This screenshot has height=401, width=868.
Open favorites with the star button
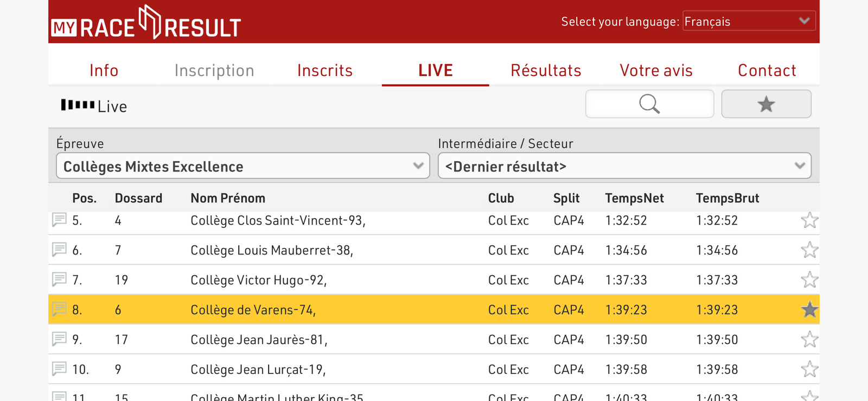click(x=766, y=104)
